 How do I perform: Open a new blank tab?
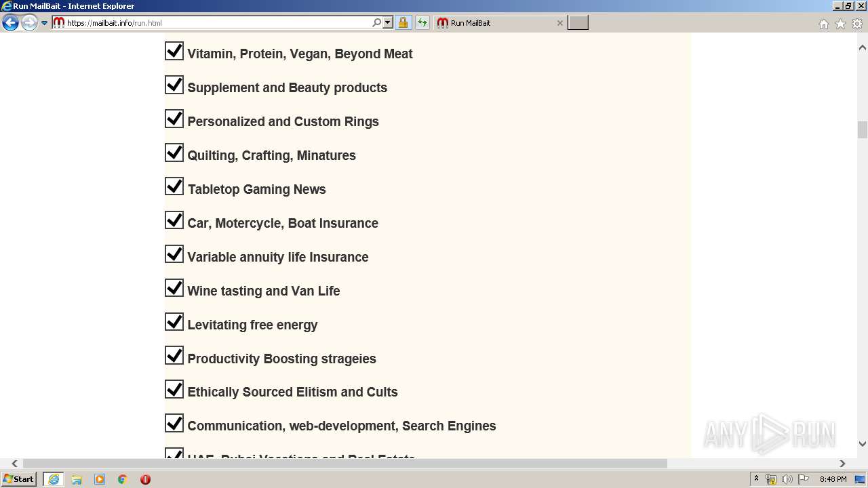(578, 22)
